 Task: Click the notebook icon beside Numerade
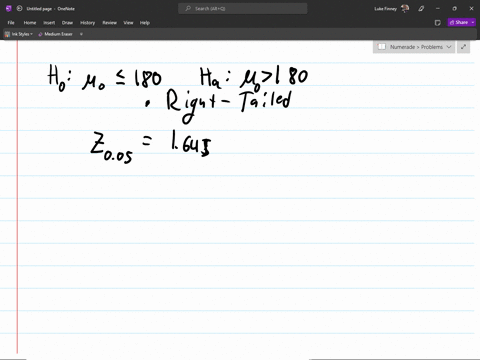(382, 47)
